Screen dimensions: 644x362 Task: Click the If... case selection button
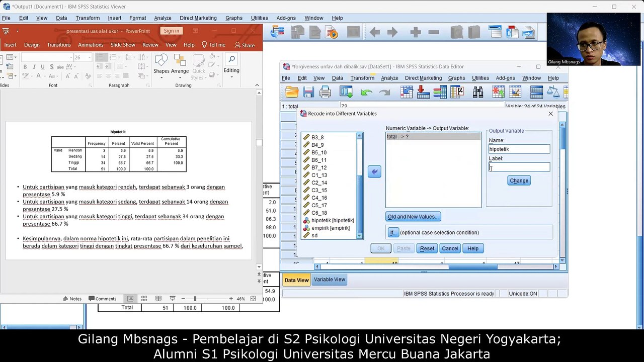[x=393, y=232]
